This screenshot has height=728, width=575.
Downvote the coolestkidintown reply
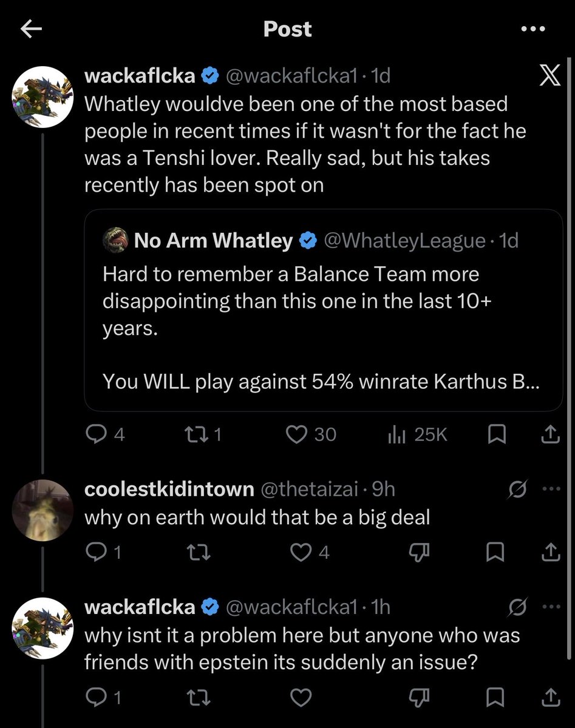click(x=418, y=552)
